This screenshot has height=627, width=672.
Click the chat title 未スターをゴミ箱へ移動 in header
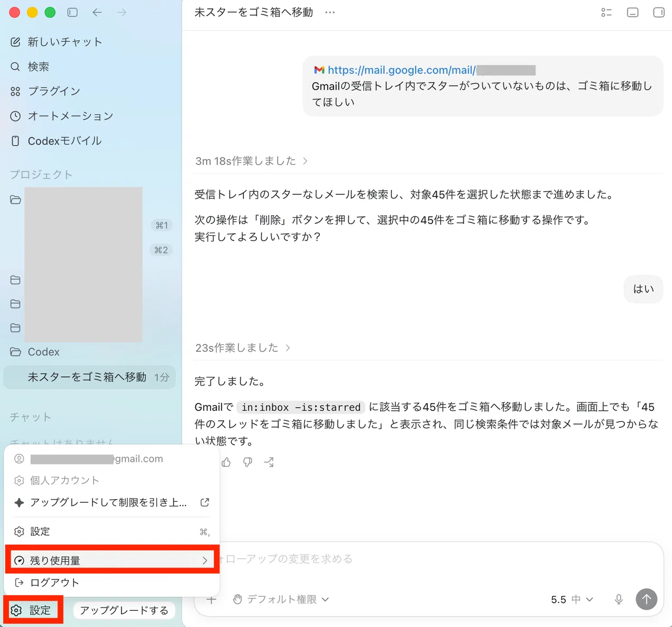[x=254, y=12]
